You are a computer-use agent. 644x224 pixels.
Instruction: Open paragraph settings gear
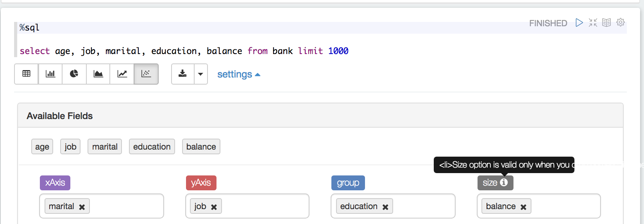(x=621, y=22)
